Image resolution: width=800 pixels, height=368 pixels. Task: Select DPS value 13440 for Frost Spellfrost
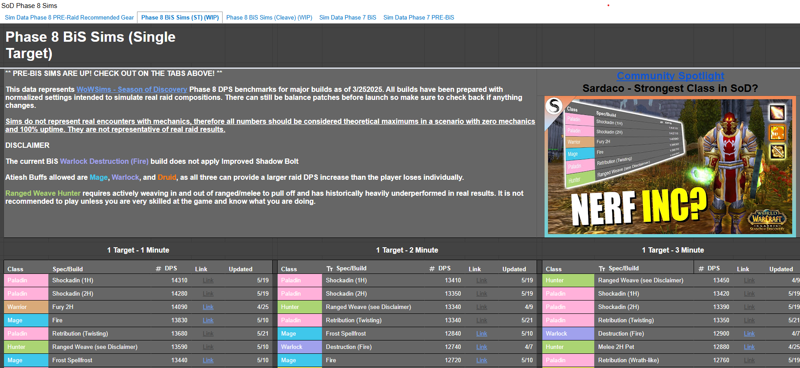pos(179,360)
